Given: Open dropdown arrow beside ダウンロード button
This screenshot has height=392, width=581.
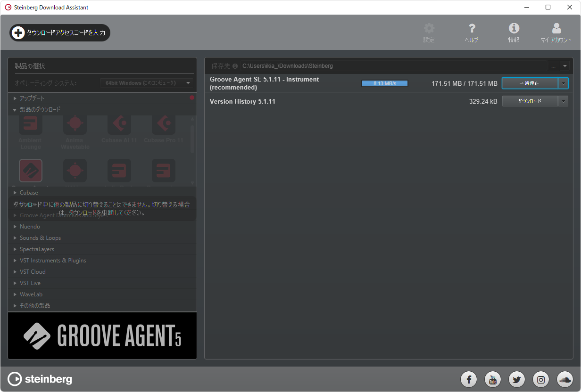Looking at the screenshot, I should coord(563,101).
